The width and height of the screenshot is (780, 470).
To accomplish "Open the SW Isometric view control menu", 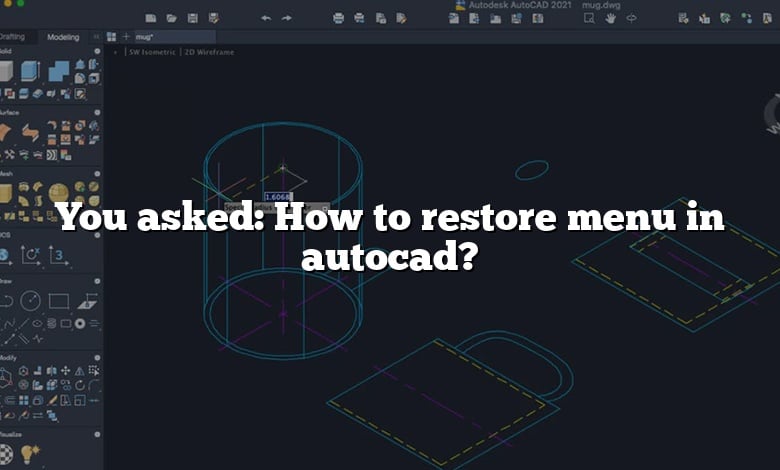I will click(152, 52).
